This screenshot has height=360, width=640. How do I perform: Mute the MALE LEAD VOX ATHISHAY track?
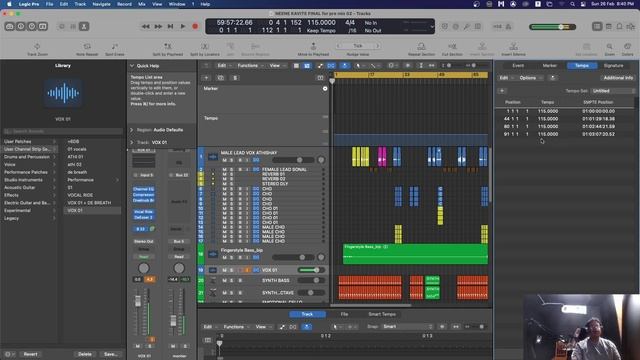tap(224, 160)
